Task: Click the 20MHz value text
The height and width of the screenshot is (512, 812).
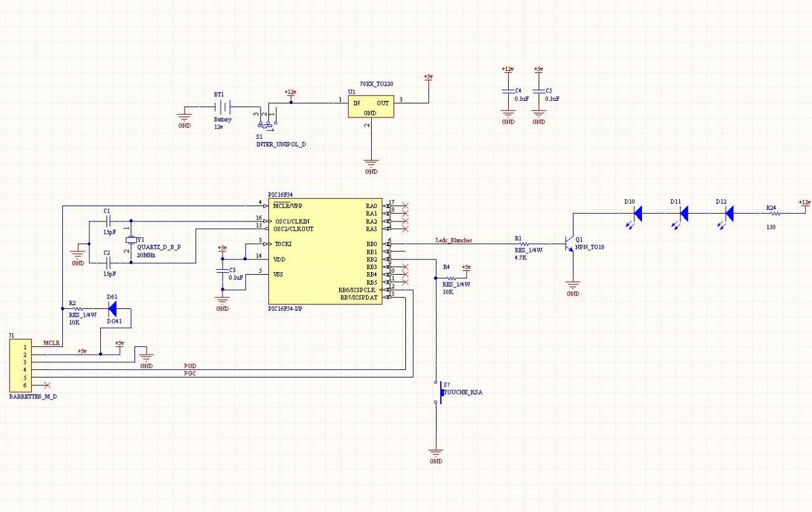Action: click(x=146, y=254)
